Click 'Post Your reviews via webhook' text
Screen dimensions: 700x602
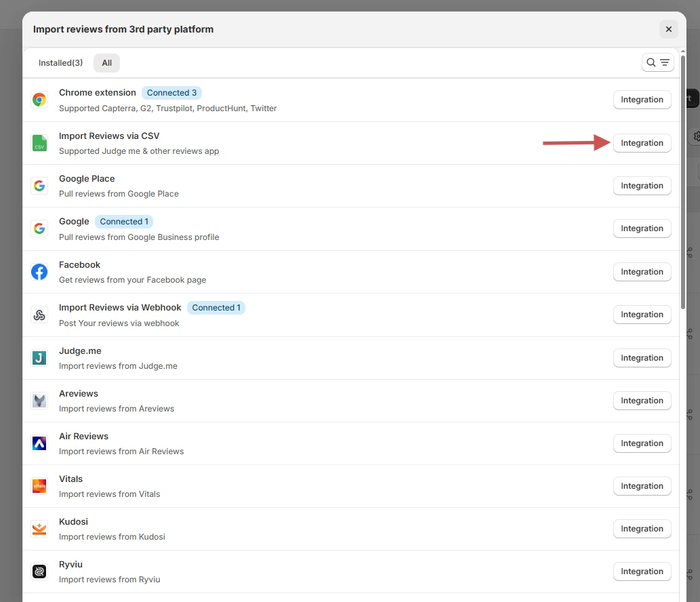(x=119, y=323)
